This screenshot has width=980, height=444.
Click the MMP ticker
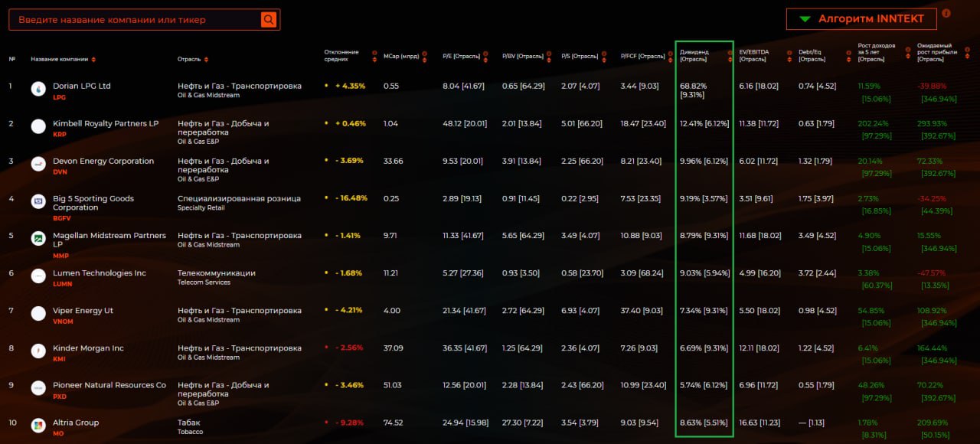(60, 256)
